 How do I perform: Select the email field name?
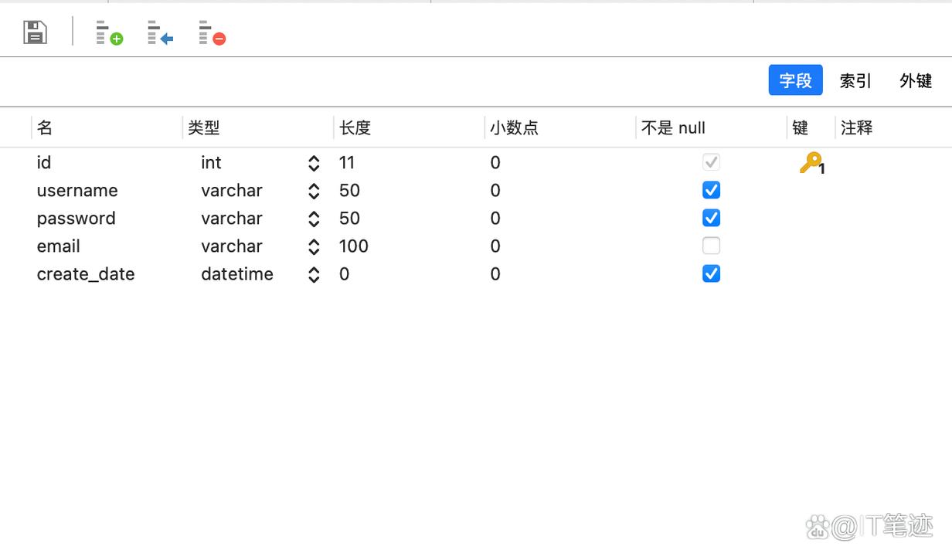click(59, 246)
